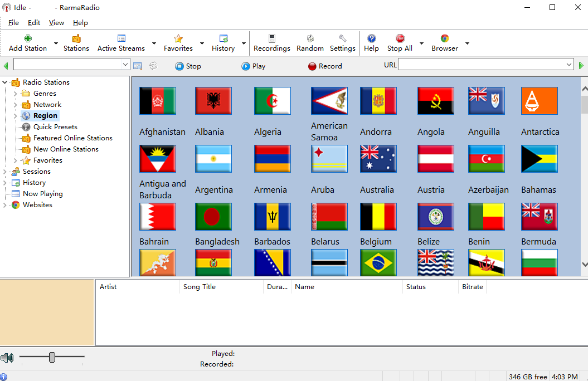Screen dimensions: 588x381
Task: Expand the Genres tree node
Action: click(16, 94)
